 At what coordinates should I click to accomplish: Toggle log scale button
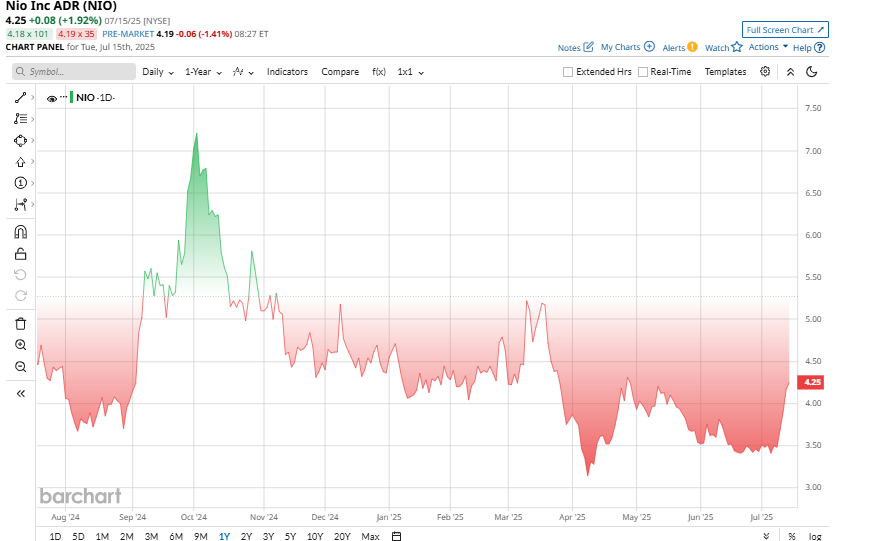tap(815, 537)
